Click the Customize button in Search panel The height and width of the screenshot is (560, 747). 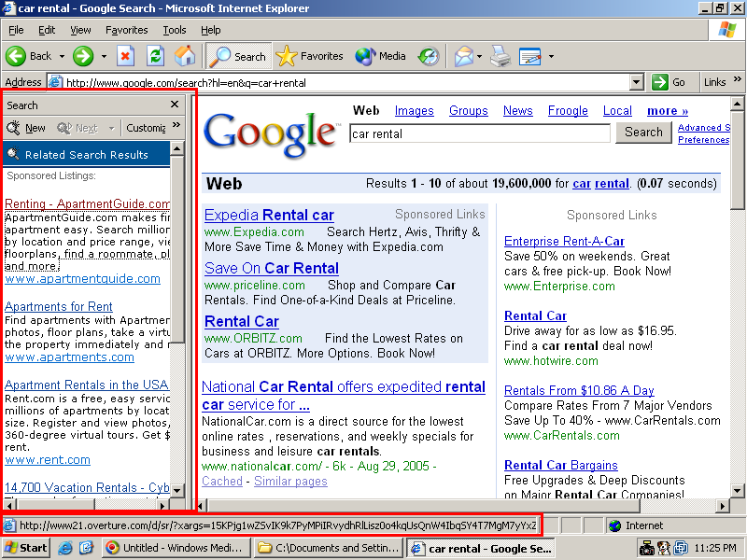(146, 128)
